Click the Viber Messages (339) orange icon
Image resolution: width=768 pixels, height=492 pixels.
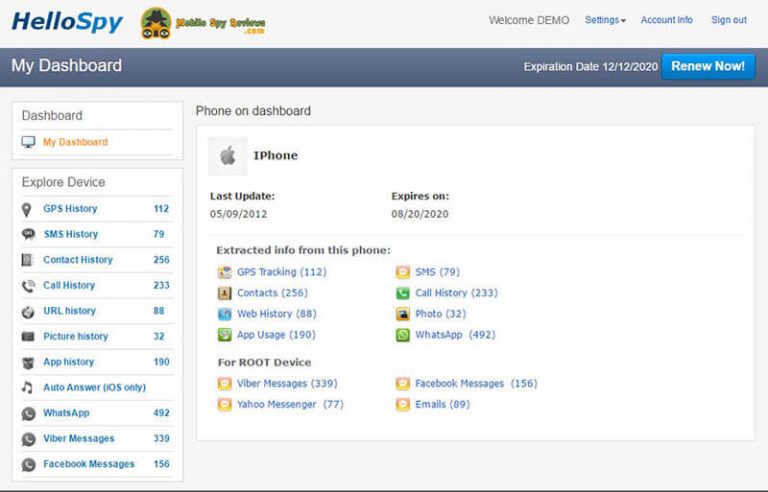tap(224, 383)
